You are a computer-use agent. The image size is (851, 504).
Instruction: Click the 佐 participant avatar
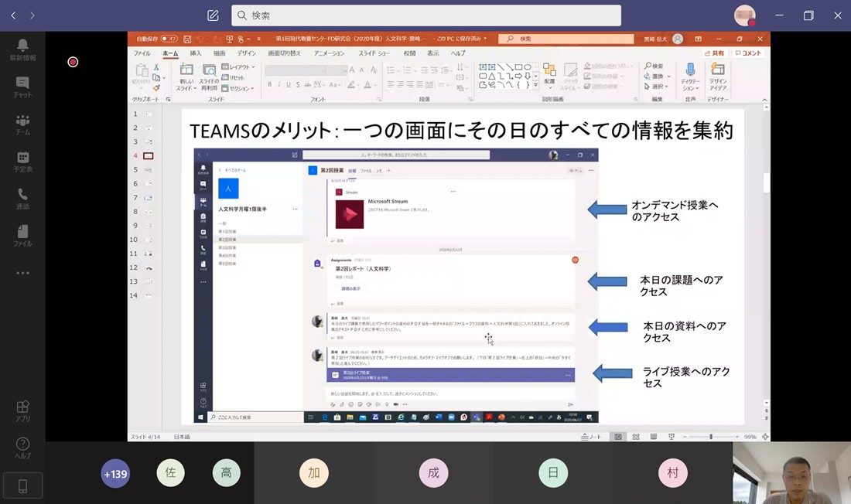[x=170, y=472]
